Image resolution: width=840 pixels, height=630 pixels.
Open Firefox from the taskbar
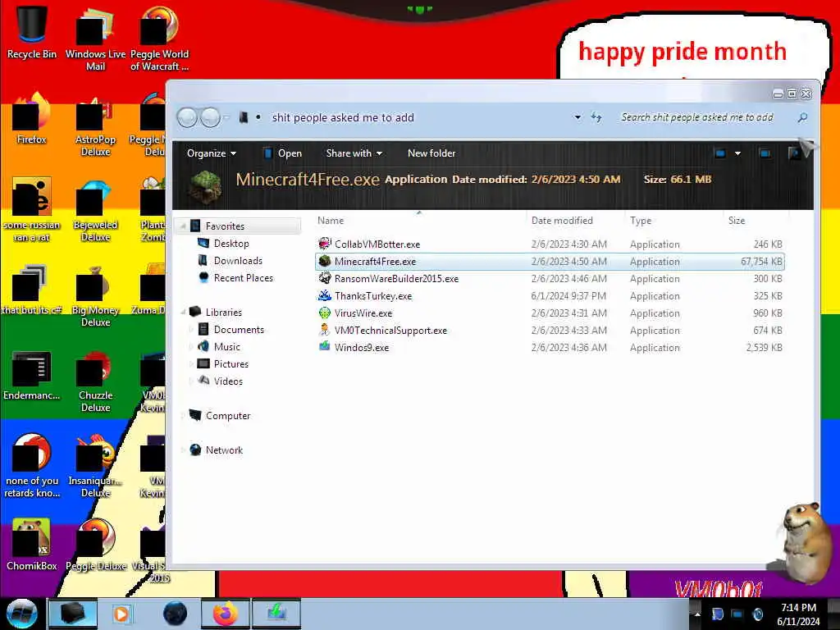point(226,614)
